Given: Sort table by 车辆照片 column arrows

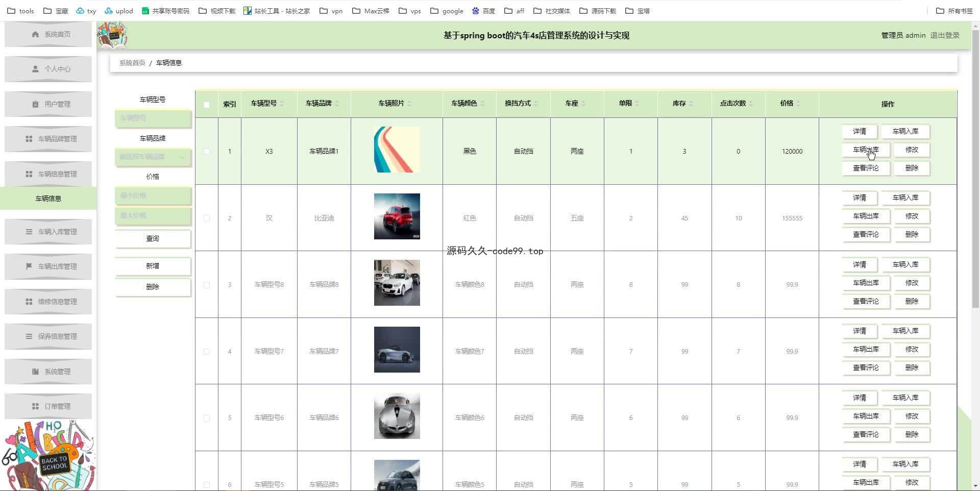Looking at the screenshot, I should [x=409, y=104].
